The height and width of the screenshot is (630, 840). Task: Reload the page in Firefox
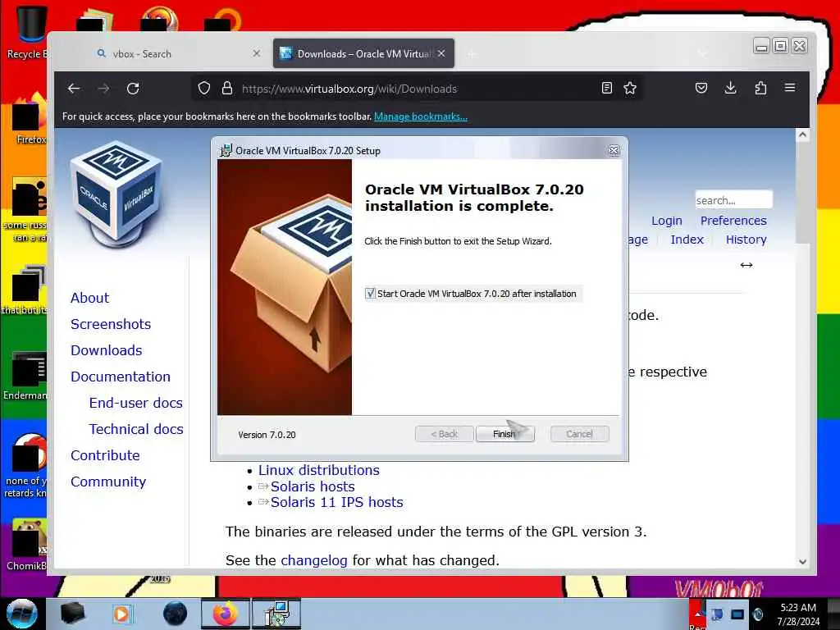(x=133, y=89)
